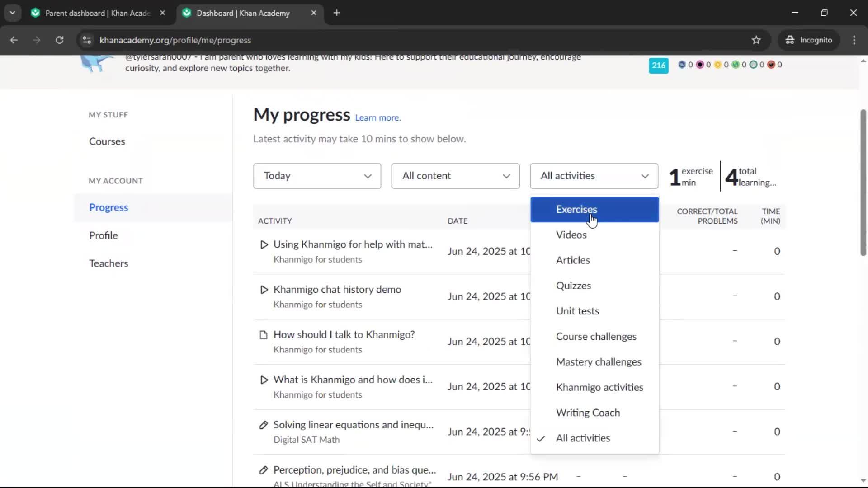The height and width of the screenshot is (488, 868).
Task: Open Perception, prejudice, and bias activity
Action: (x=354, y=470)
